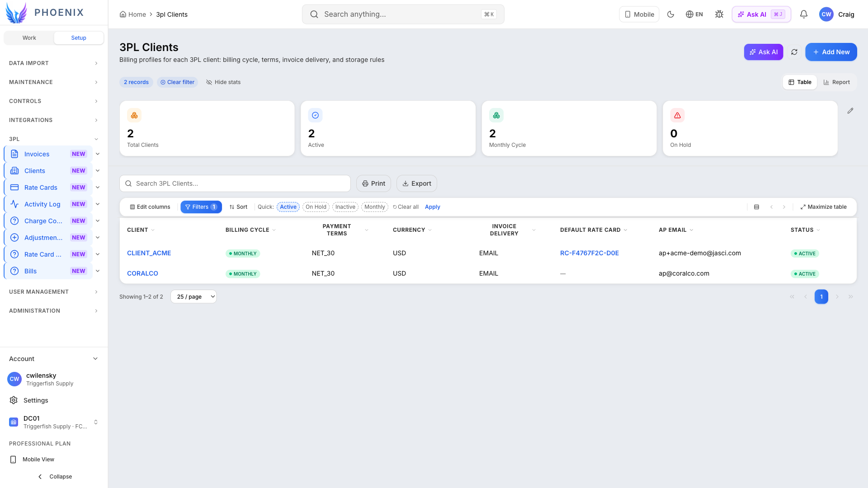Click the Search 3PL Clients field

(235, 183)
